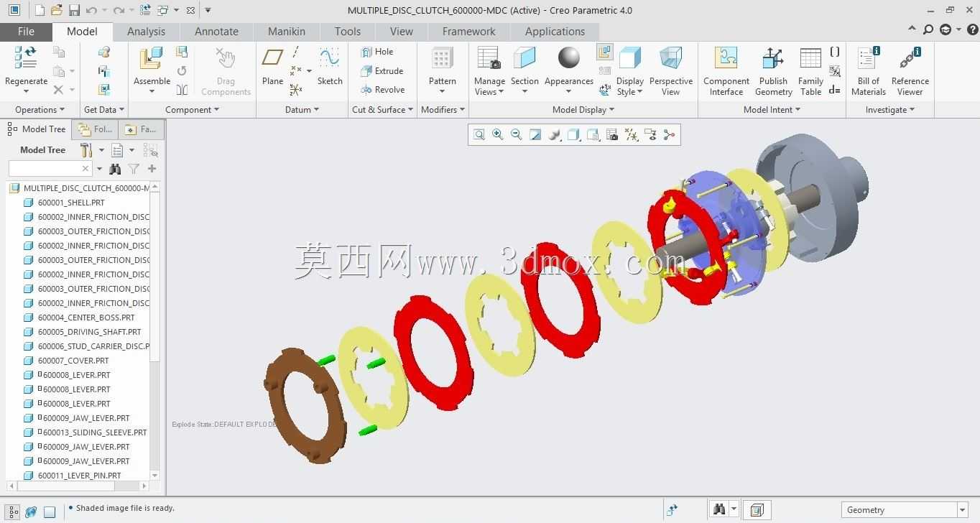Screen dimensions: 980x523
Task: Expand the Datum group dropdown
Action: click(x=302, y=110)
